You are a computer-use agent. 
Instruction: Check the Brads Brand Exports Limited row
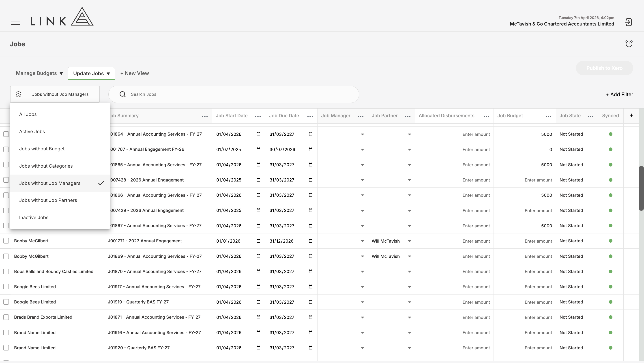6,317
